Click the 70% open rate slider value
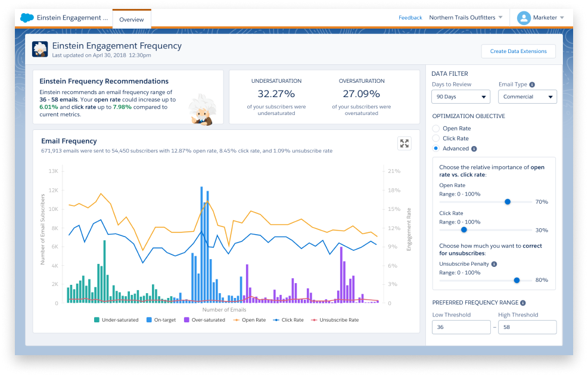 [542, 202]
